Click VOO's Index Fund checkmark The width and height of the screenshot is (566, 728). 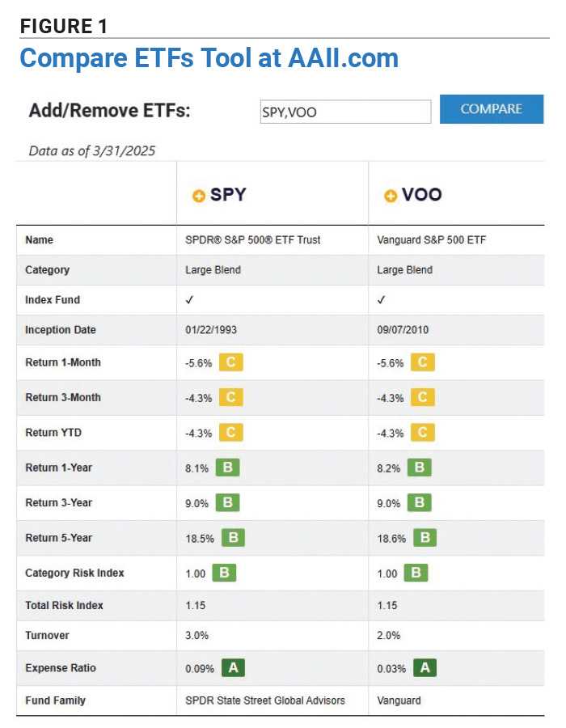[x=381, y=300]
